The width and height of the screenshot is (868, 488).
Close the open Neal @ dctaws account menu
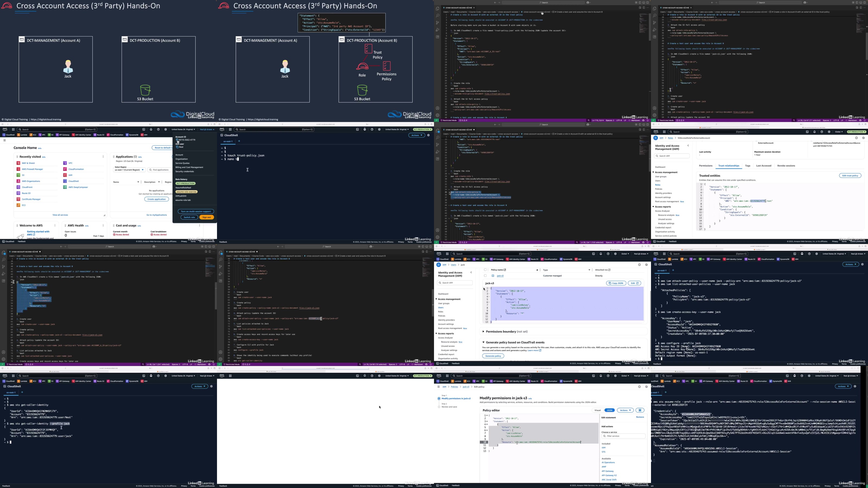pyautogui.click(x=207, y=129)
